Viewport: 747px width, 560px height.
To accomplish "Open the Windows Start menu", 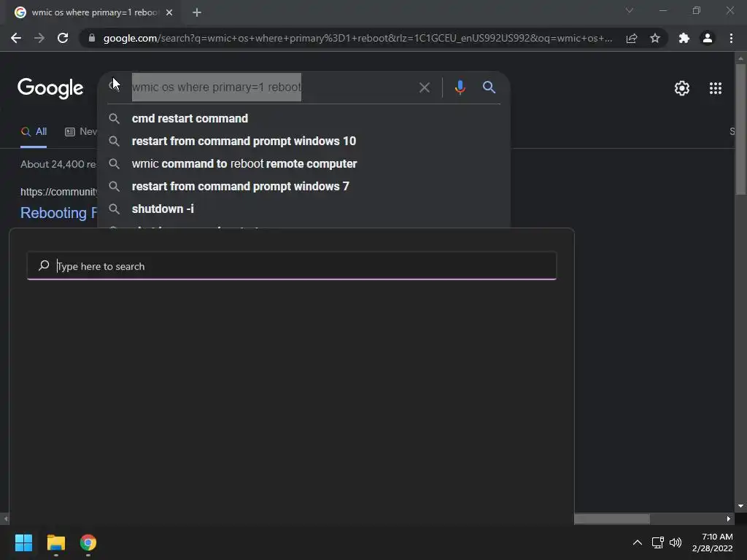I will 23,542.
